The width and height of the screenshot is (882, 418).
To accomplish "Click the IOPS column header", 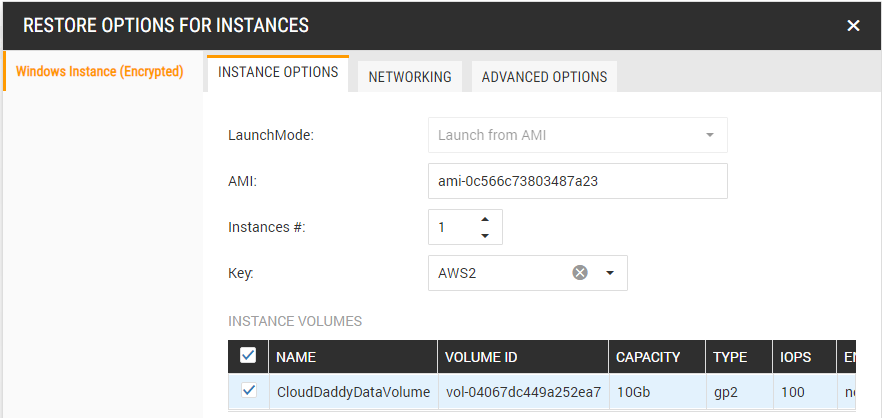I will [796, 357].
